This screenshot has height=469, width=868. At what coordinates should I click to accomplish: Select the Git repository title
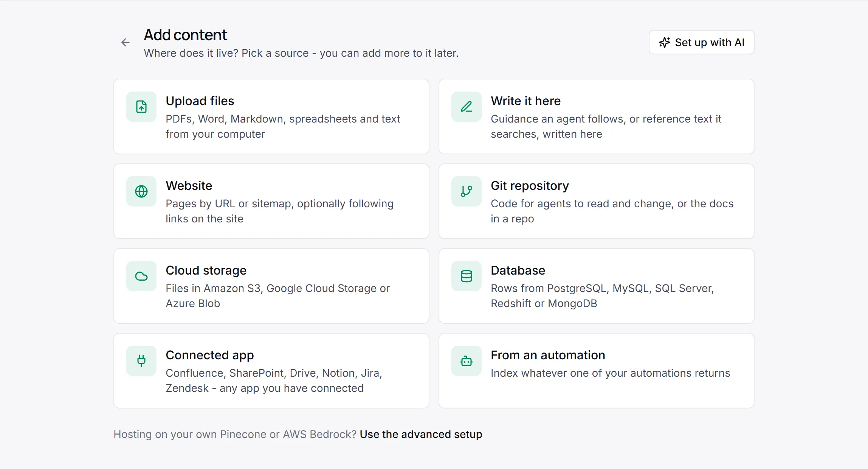[x=530, y=186]
